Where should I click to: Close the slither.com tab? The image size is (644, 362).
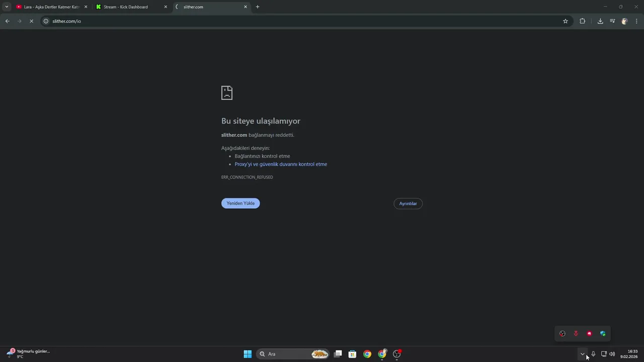pos(246,7)
